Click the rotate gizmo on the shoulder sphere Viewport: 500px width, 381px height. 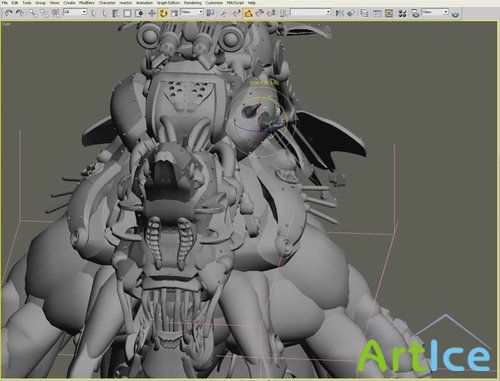261,122
